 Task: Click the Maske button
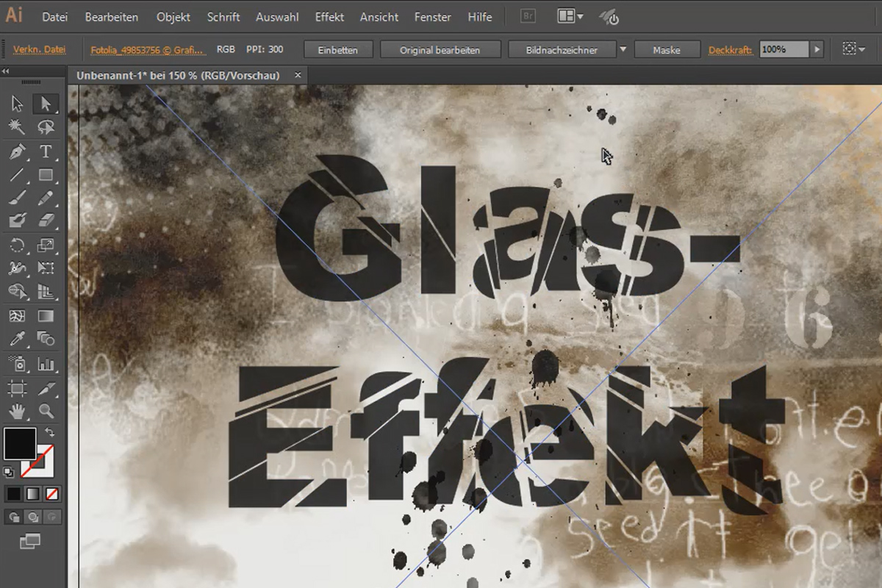coord(667,49)
